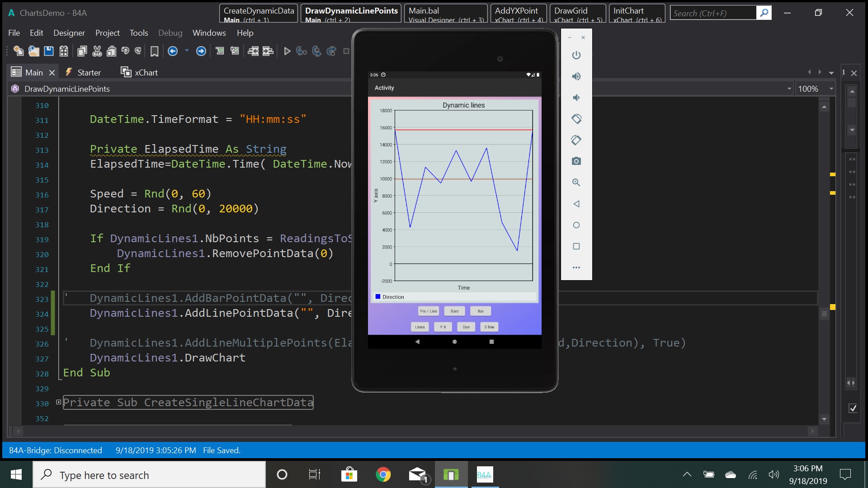
Task: Click the emulator sidebar Home circle
Action: [576, 225]
